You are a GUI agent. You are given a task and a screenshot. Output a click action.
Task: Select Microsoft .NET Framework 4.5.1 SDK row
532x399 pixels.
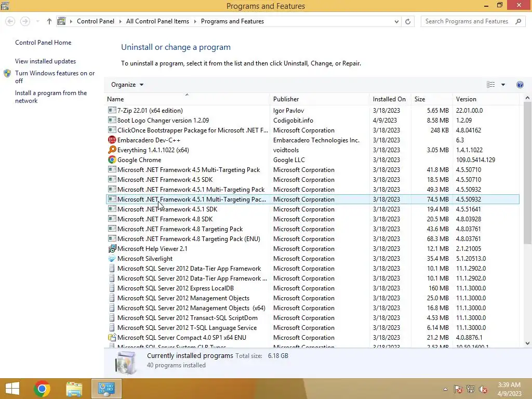[x=312, y=209]
